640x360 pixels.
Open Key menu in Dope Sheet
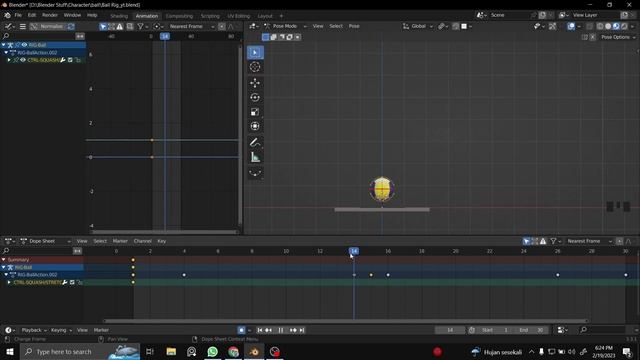click(162, 241)
